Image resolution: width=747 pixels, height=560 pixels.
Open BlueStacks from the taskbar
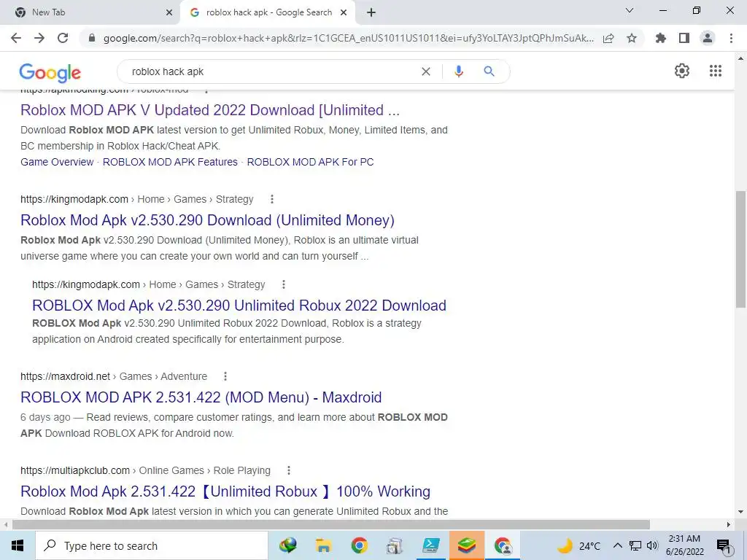[467, 545]
